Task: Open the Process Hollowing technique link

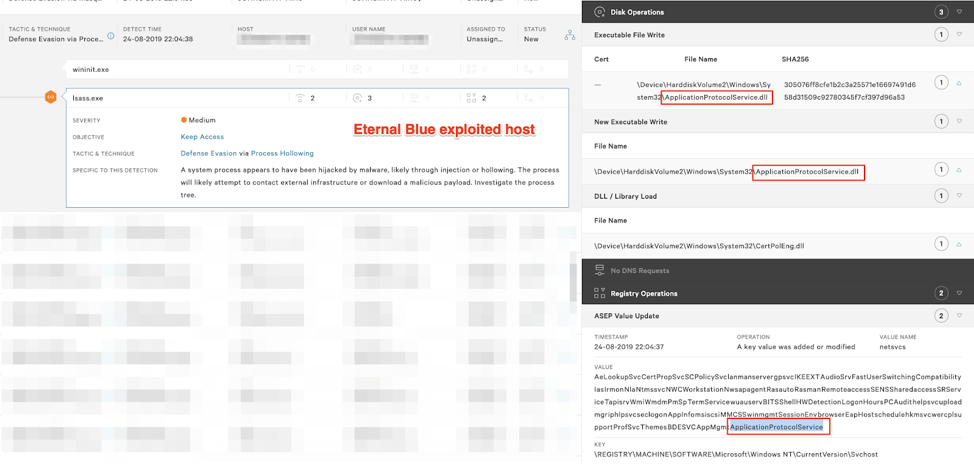Action: 282,154
